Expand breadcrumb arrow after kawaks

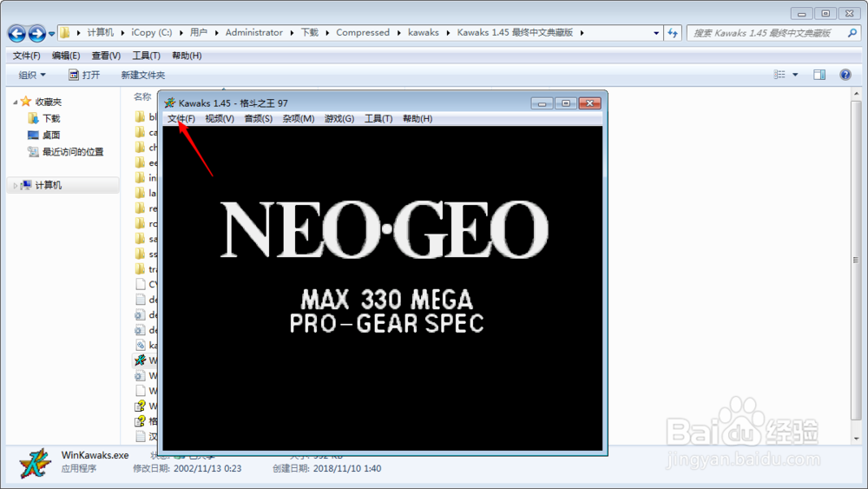click(448, 33)
